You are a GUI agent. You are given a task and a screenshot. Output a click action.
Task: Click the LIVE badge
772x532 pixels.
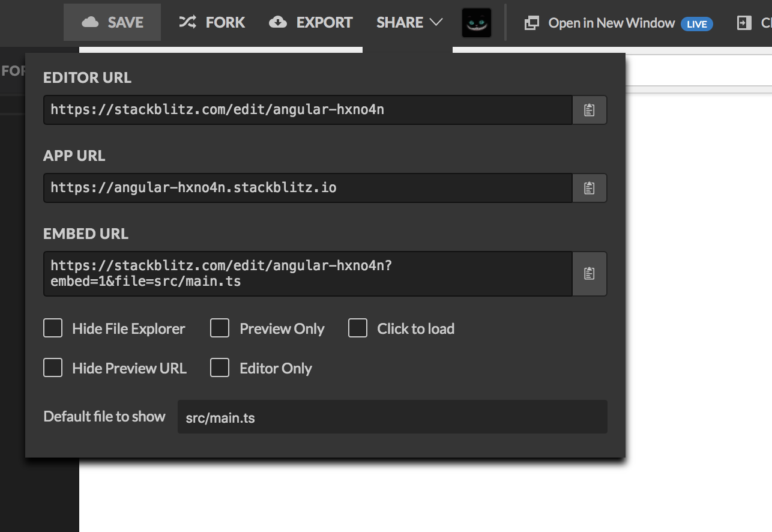click(697, 24)
